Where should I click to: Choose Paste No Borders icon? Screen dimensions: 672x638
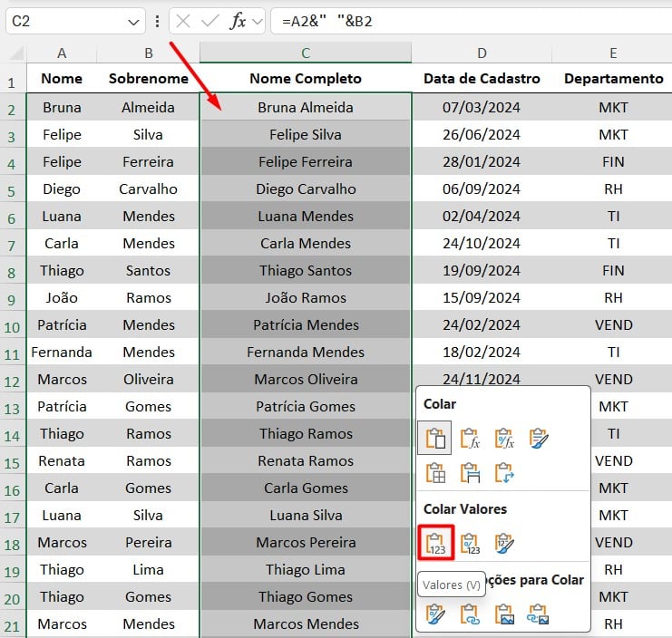tap(435, 472)
